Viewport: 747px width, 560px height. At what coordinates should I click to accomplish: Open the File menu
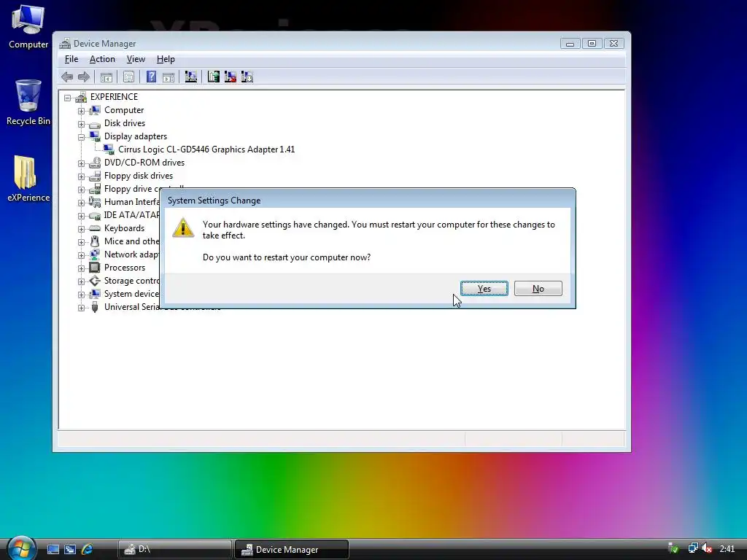pos(71,59)
